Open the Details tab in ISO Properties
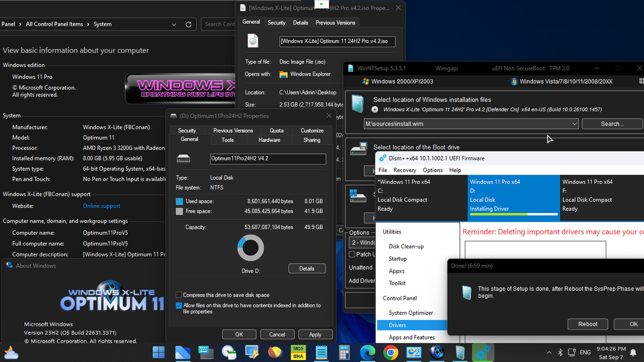644x362 pixels. [300, 23]
